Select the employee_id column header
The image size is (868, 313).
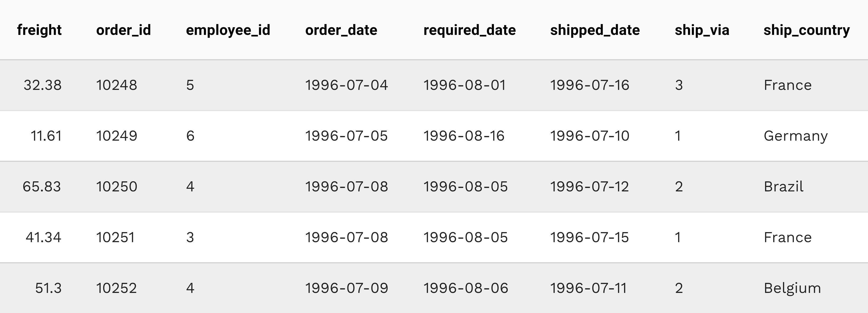tap(228, 30)
